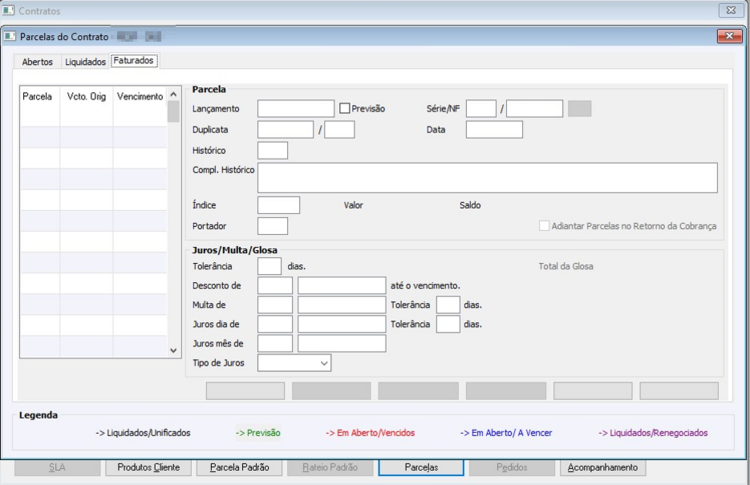This screenshot has width=750, height=485.
Task: Enable Adiantar Parcelas no Retorno da Cobrança
Action: [544, 225]
